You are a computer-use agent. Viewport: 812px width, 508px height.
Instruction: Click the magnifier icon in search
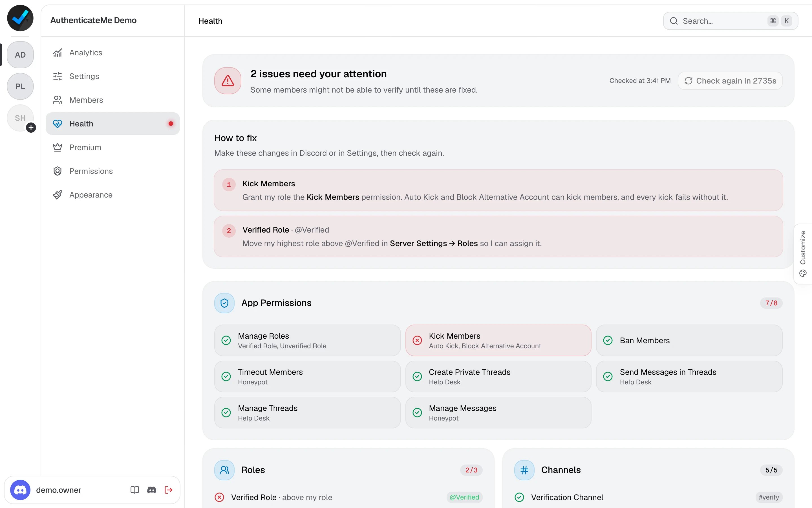pyautogui.click(x=674, y=21)
